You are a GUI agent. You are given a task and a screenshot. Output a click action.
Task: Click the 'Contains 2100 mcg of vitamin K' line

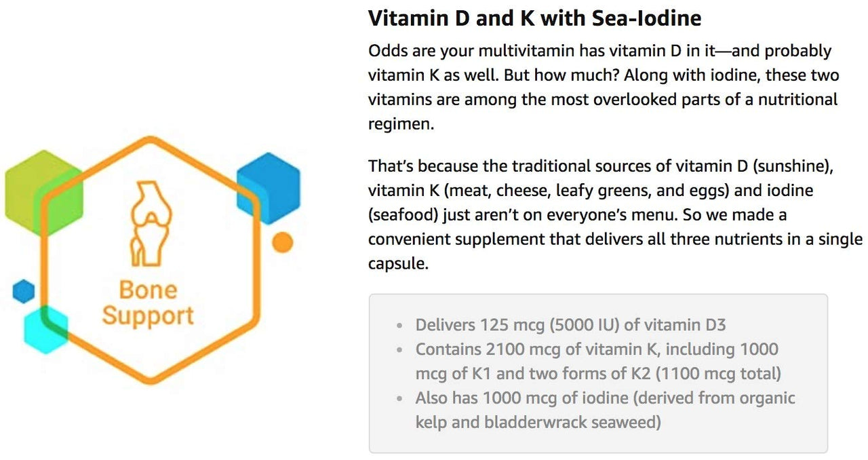597,349
